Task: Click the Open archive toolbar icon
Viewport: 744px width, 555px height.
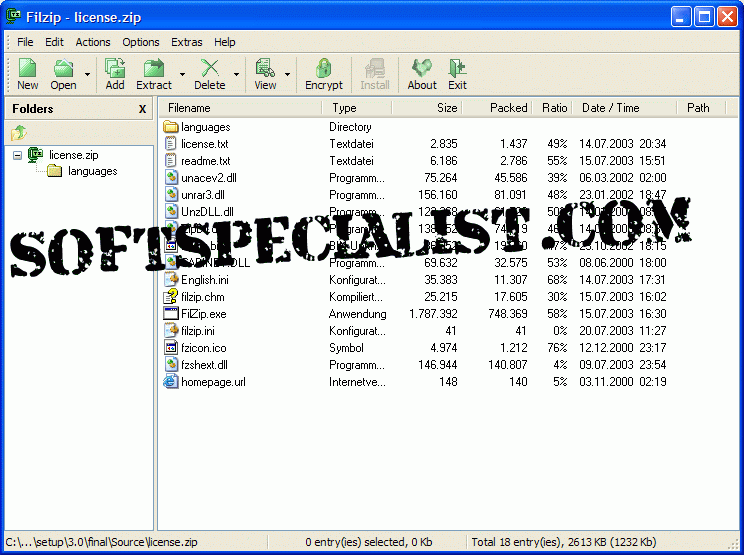Action: [63, 68]
